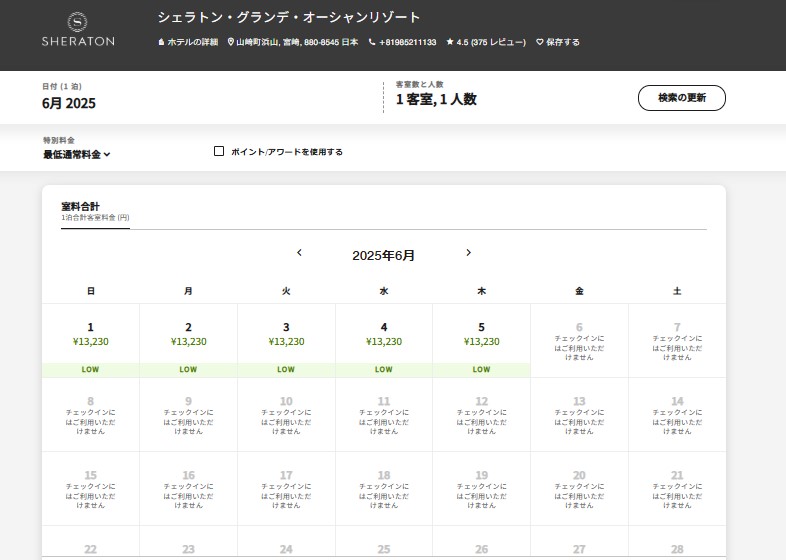Screen dimensions: 786x560
Task: Click the 検索の更新 button
Action: point(682,98)
